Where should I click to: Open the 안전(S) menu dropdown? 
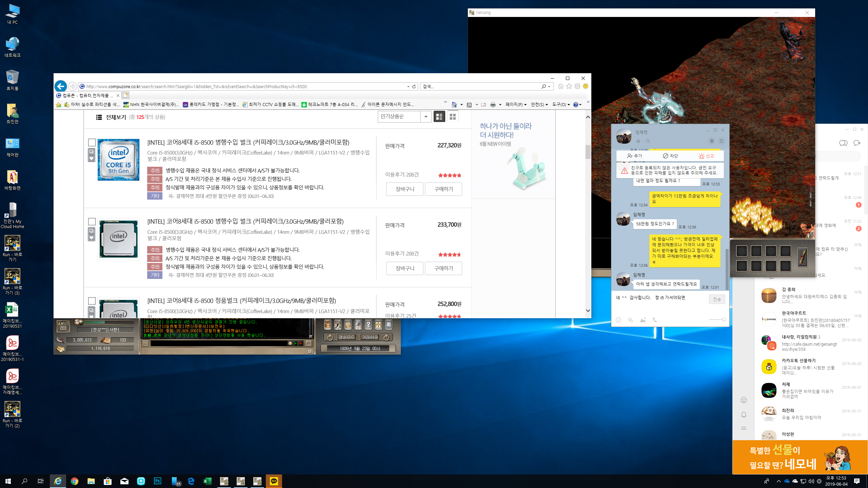tap(539, 105)
